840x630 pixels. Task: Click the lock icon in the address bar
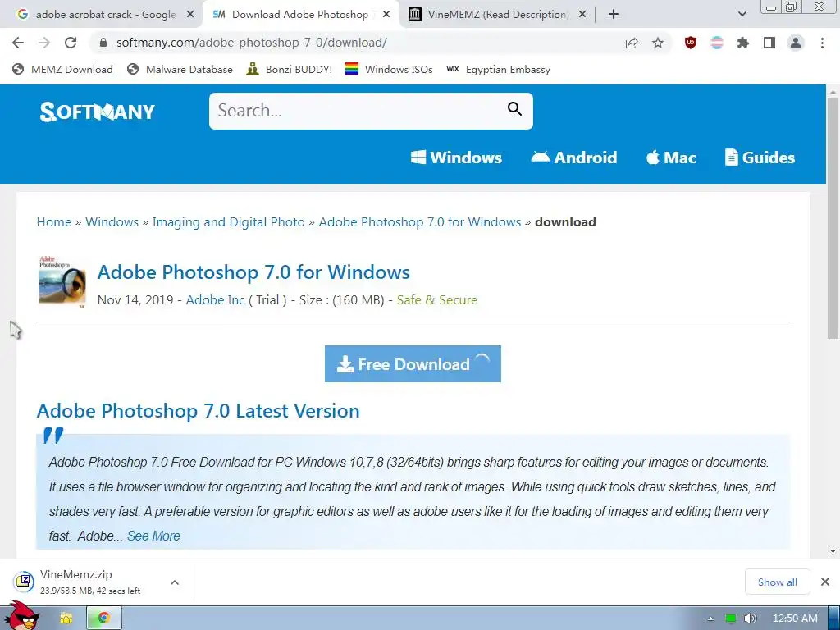pyautogui.click(x=103, y=43)
